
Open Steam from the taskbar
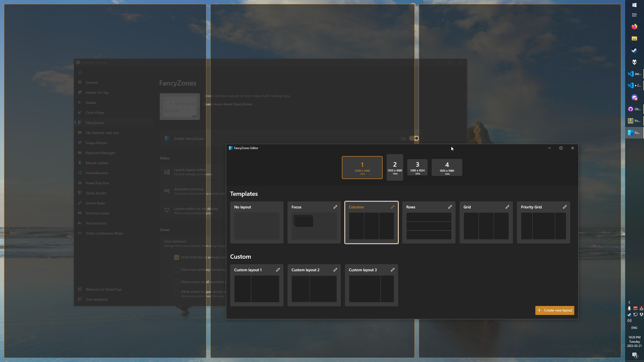coord(634,50)
